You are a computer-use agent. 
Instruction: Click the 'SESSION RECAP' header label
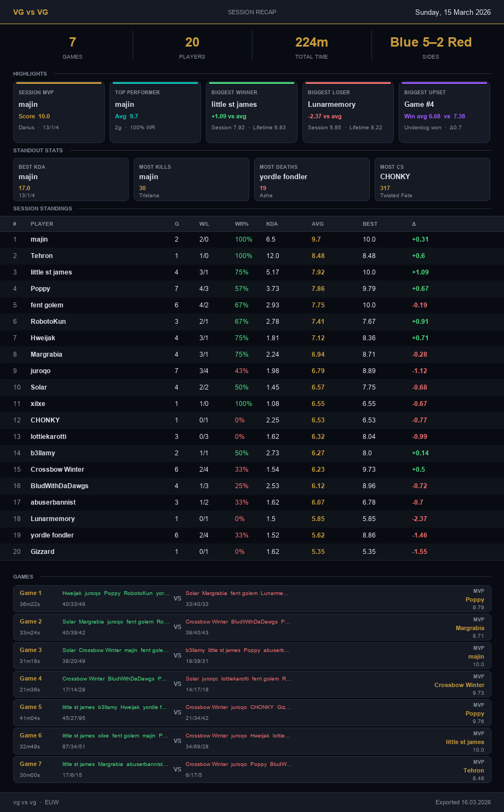click(x=252, y=12)
